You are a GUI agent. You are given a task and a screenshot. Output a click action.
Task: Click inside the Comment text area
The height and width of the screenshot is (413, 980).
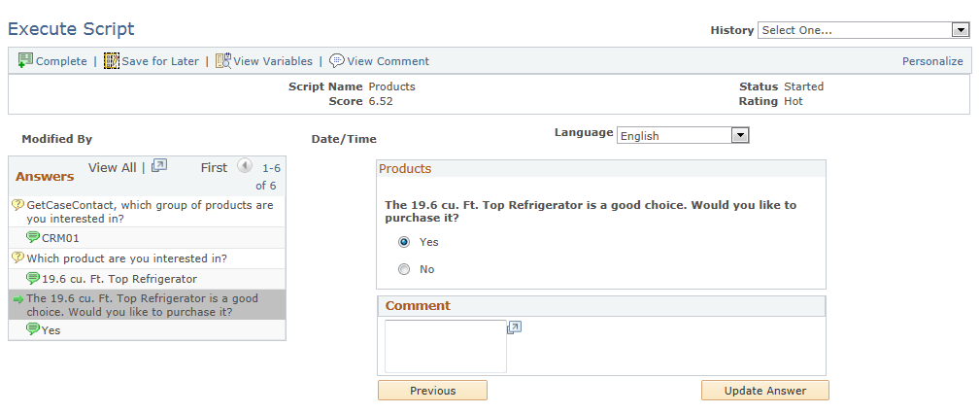click(x=446, y=347)
